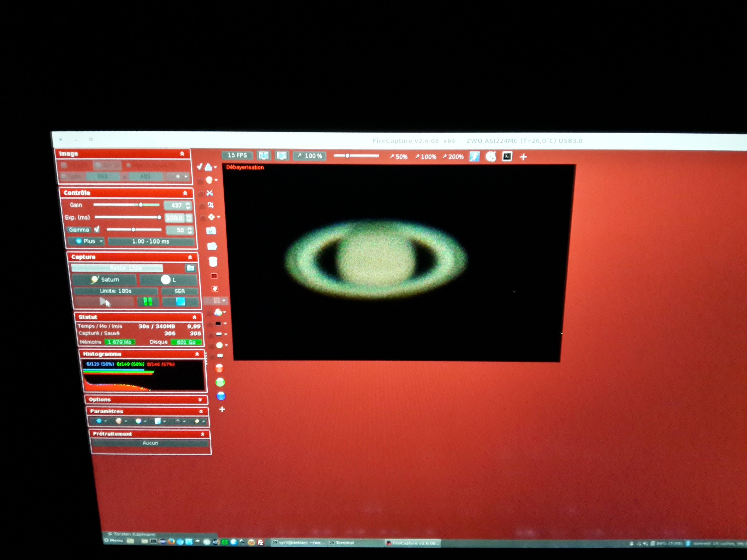Click the crossed tools icon
Viewport: 747px width, 560px height.
pos(210,193)
